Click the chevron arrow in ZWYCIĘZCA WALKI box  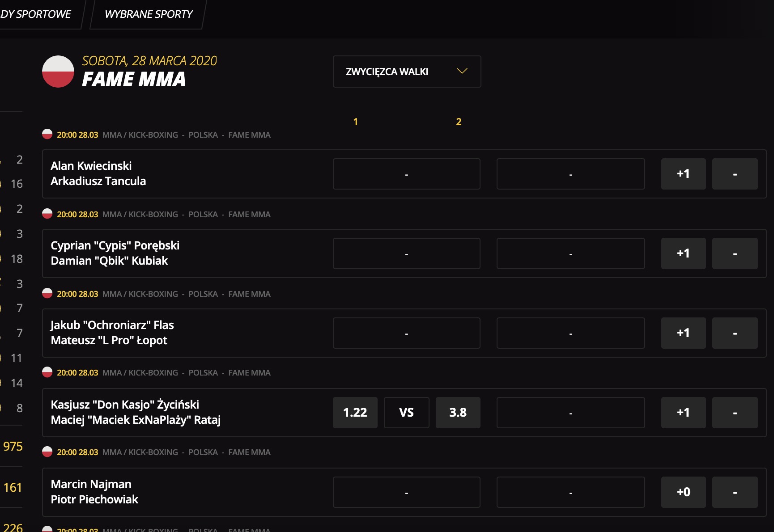pos(462,71)
